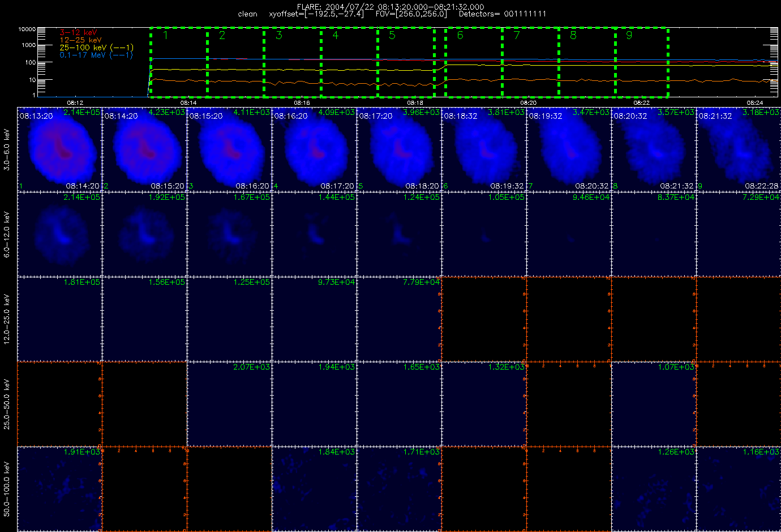Click the 'Detectors= 001111111' text
Viewport: 781px width, 532px height.
pyautogui.click(x=503, y=14)
